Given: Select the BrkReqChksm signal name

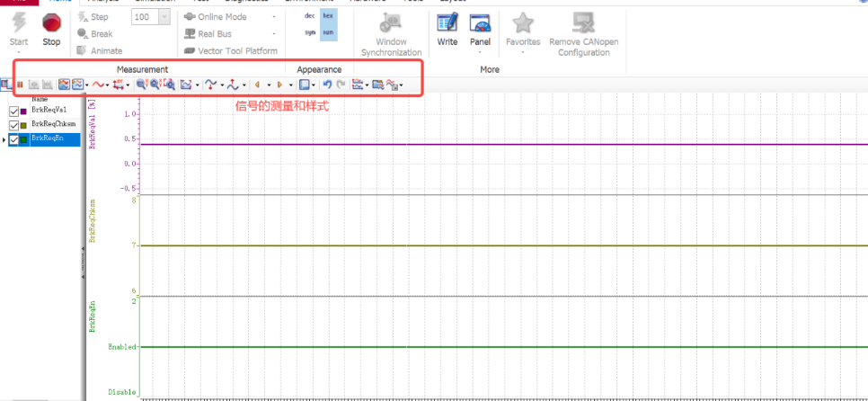Looking at the screenshot, I should pos(54,124).
